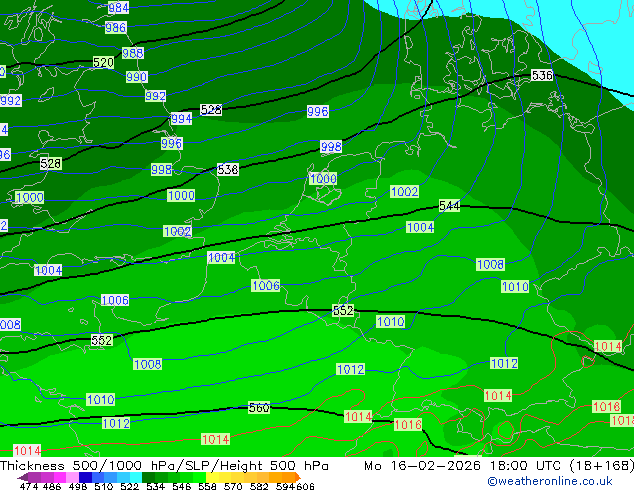Screen dimensions: 634x490
Task: Click the legend value 546
Action: (182, 486)
